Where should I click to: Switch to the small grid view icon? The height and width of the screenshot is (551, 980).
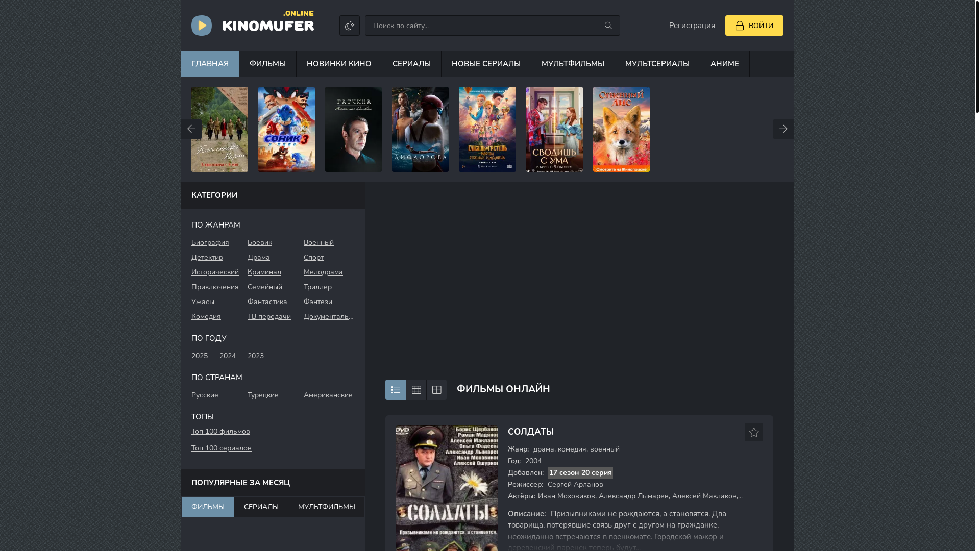(416, 390)
